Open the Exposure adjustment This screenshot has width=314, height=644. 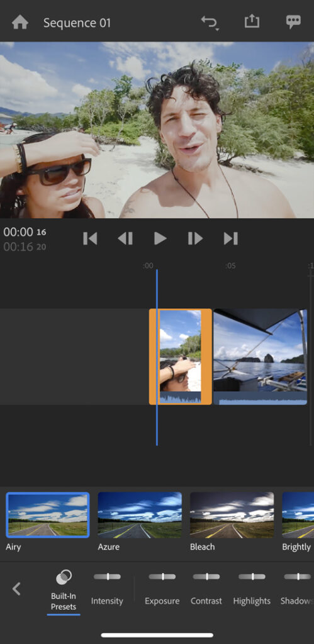[x=162, y=589]
